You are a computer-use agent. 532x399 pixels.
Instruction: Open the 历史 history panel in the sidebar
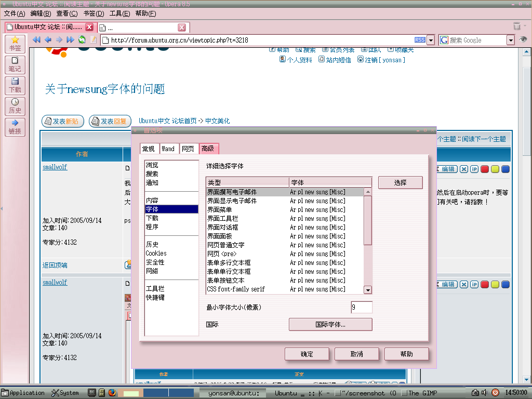coord(15,106)
